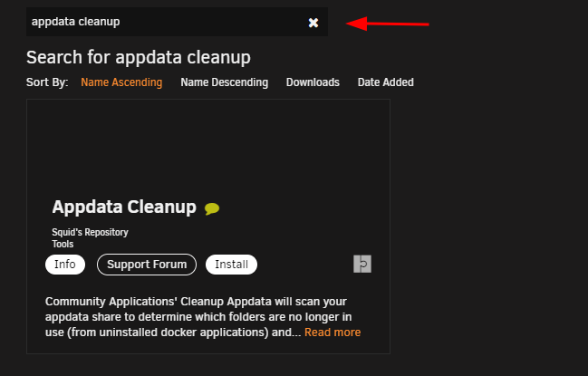Click the gray plugin puzzle-piece icon
The height and width of the screenshot is (376, 588).
(x=362, y=264)
